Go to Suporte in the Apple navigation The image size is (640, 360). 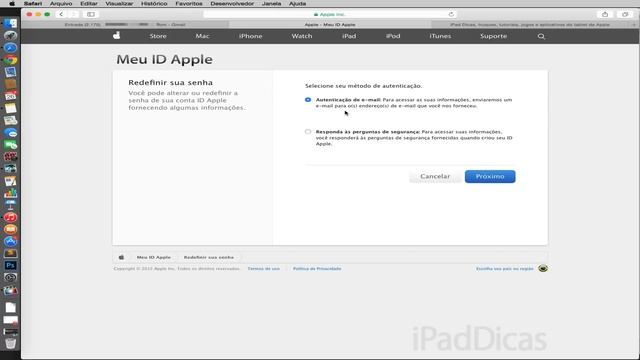[493, 36]
